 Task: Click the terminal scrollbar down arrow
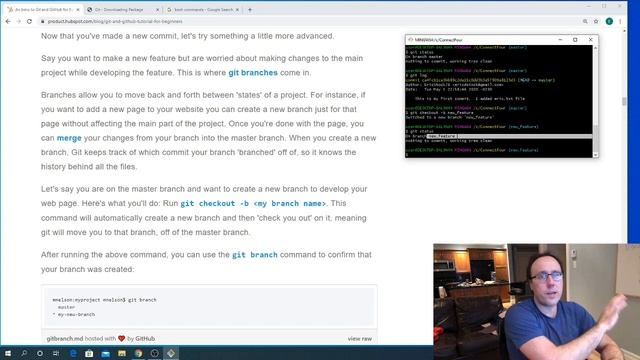pos(596,155)
